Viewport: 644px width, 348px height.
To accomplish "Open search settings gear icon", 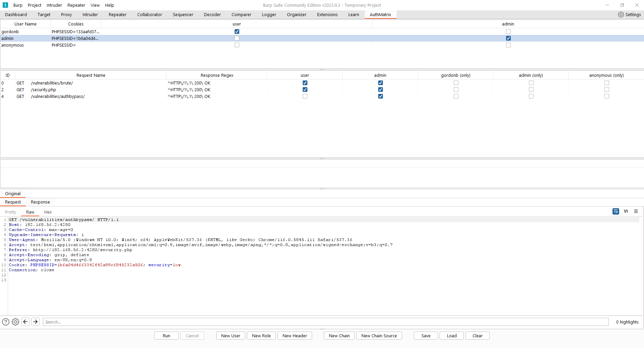I will pyautogui.click(x=15, y=322).
